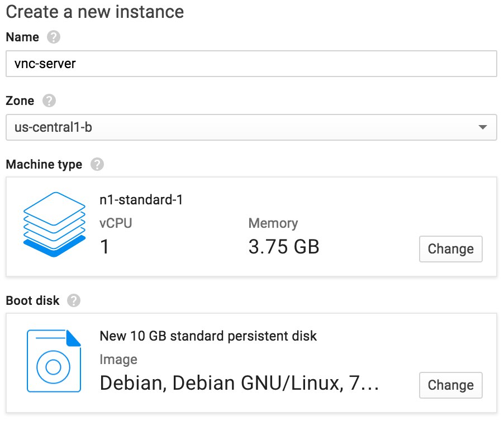Screen dimensions: 504x421
Task: Focus the vnc-server name input field
Action: [x=251, y=64]
